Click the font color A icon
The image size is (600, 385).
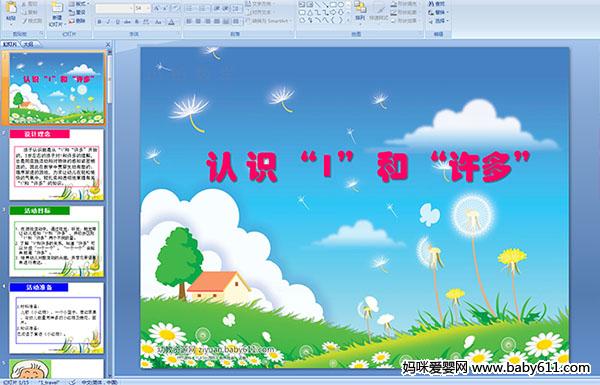(171, 22)
